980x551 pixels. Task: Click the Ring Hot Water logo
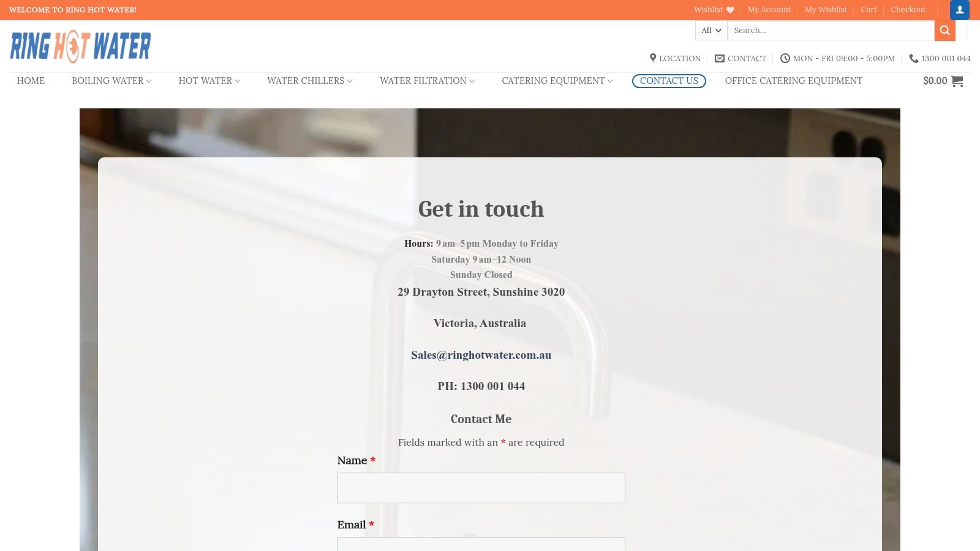(80, 47)
